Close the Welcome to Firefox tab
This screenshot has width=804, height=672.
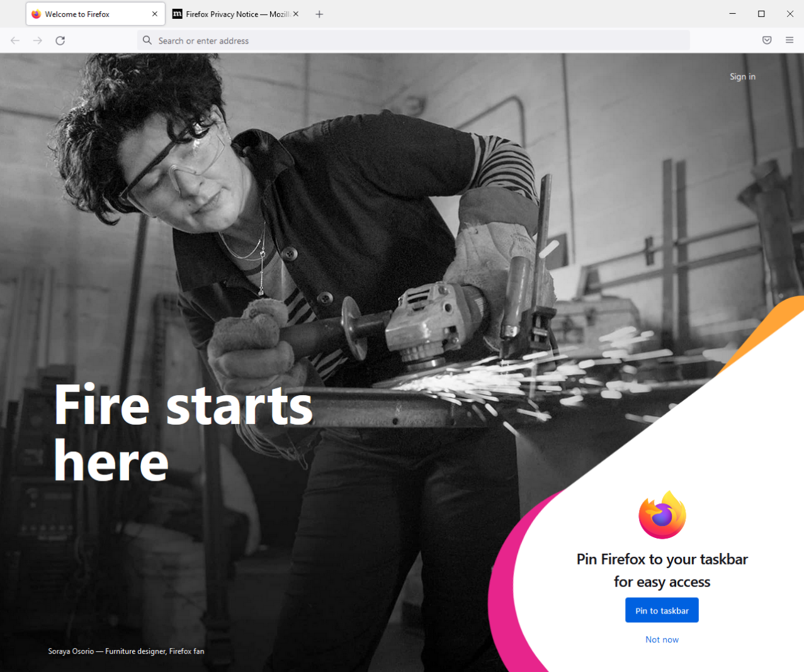tap(155, 14)
